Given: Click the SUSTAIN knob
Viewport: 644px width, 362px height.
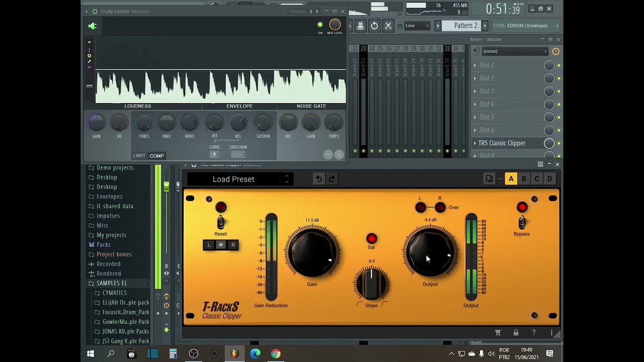Looking at the screenshot, I should click(x=263, y=123).
